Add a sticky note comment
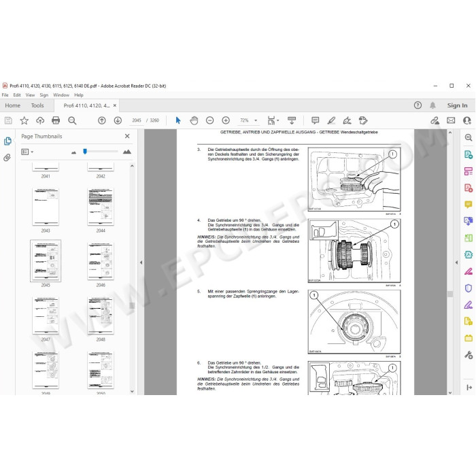 [316, 120]
